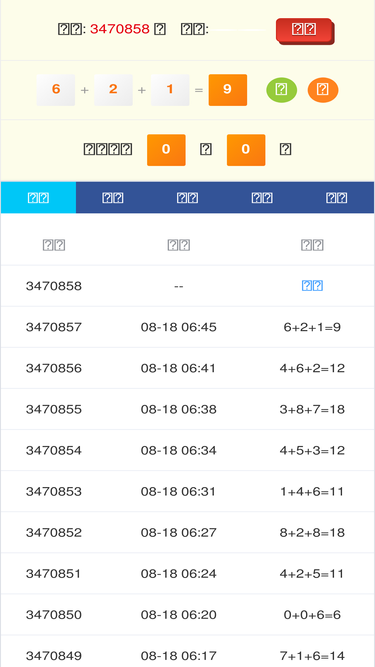Click the first orange countdown tile showing 0
This screenshot has height=667, width=375.
click(166, 150)
